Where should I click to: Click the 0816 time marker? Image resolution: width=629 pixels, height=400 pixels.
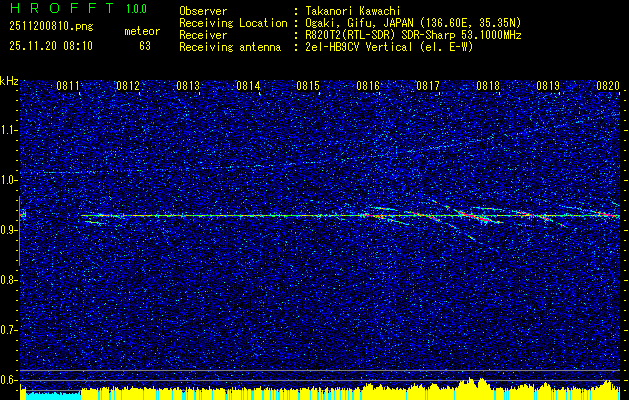368,85
